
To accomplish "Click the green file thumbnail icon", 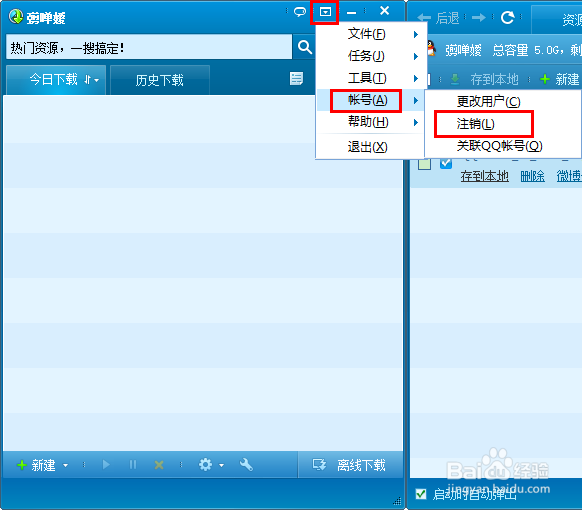I will point(424,164).
